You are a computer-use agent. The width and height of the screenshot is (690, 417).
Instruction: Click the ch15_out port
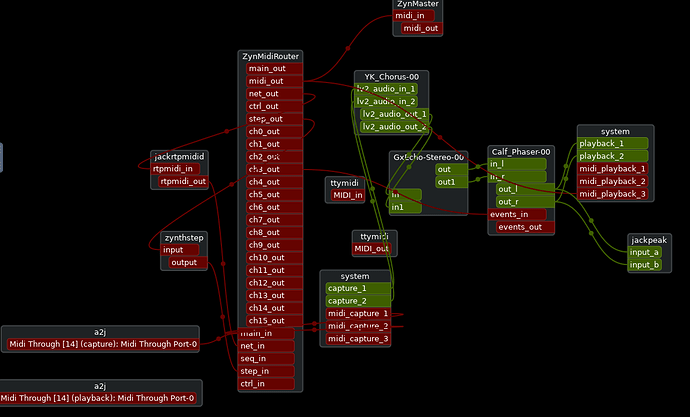[275, 321]
